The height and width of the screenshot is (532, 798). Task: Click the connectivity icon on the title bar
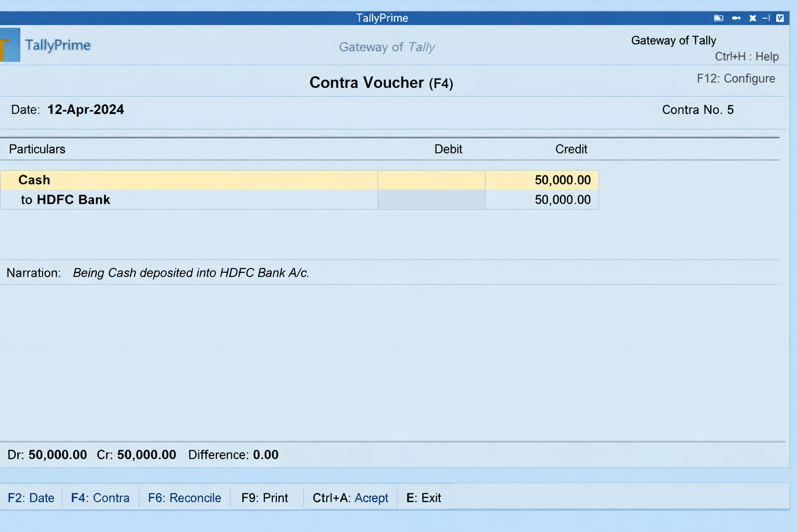(736, 18)
